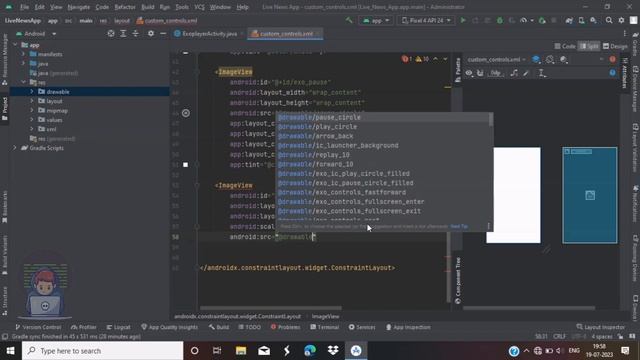Collapse the app module tree node

pyautogui.click(x=16, y=45)
